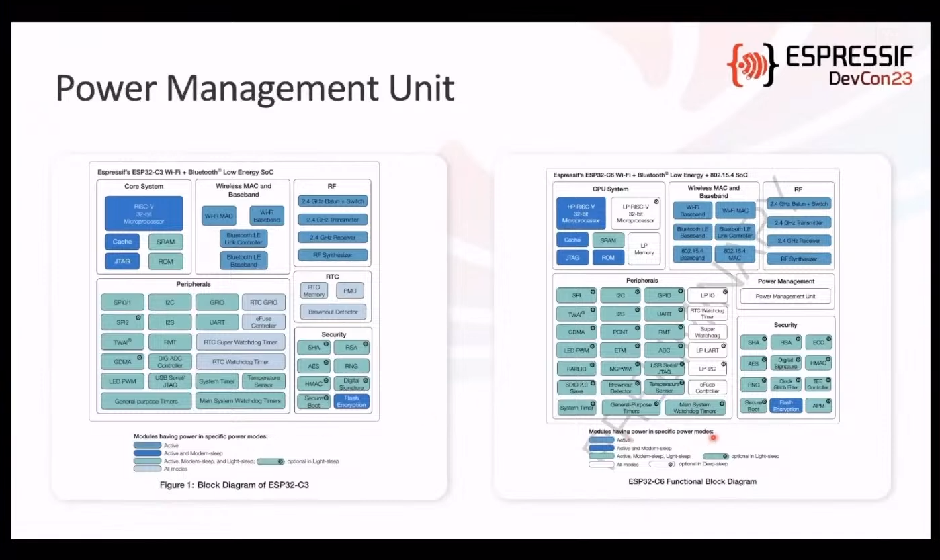Click the '802.15.4 MAC' block

click(735, 254)
